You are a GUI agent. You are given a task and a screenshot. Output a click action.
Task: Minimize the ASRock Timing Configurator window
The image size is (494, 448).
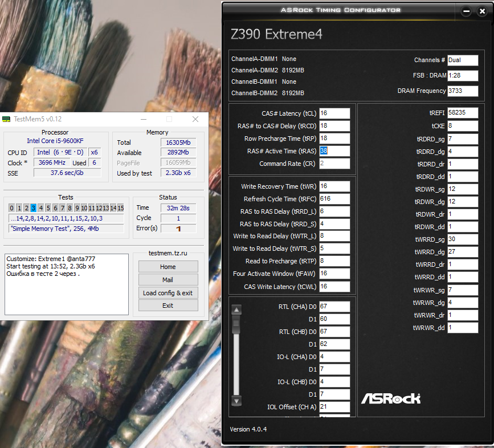(466, 11)
